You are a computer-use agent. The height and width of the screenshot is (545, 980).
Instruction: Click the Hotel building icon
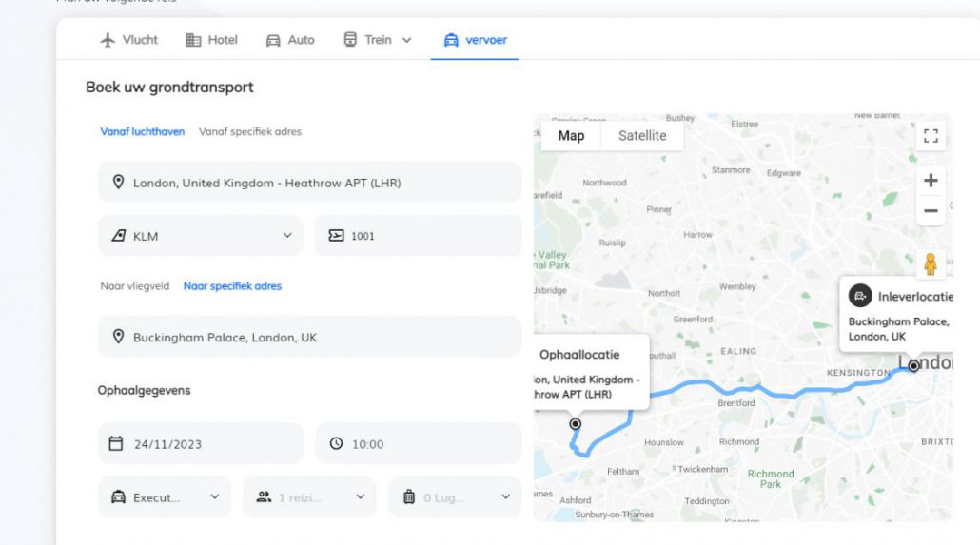coord(193,40)
